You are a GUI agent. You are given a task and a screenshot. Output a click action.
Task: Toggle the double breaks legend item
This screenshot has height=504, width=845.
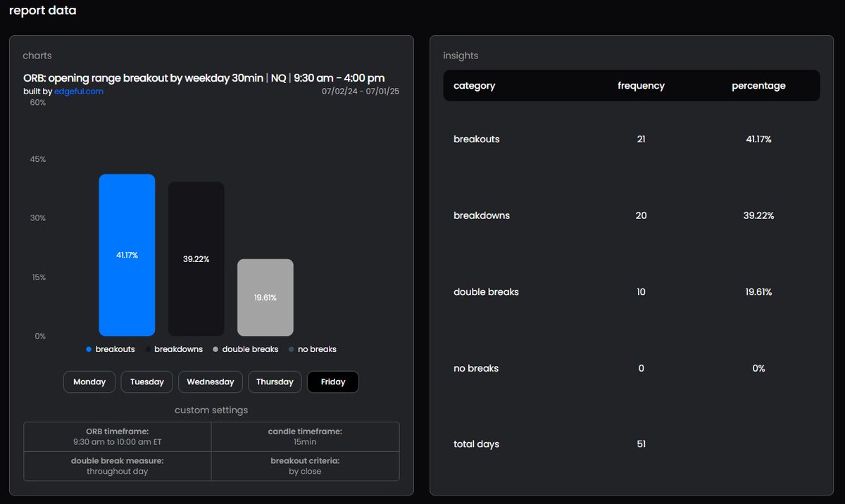point(246,349)
